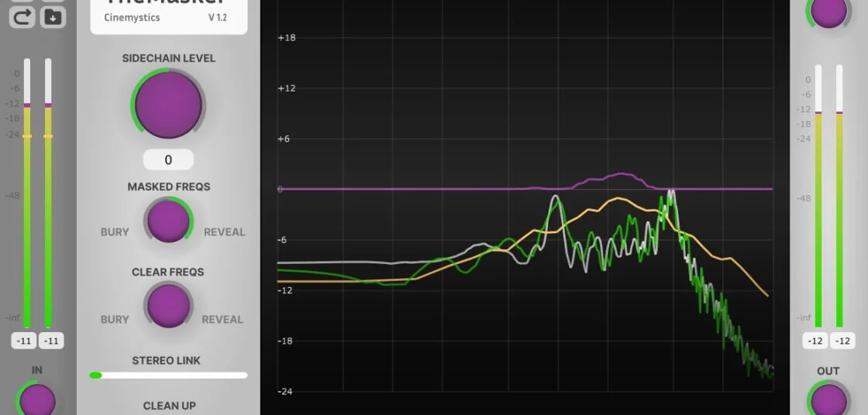
Task: Click the Sidechain Level value field
Action: coord(168,160)
